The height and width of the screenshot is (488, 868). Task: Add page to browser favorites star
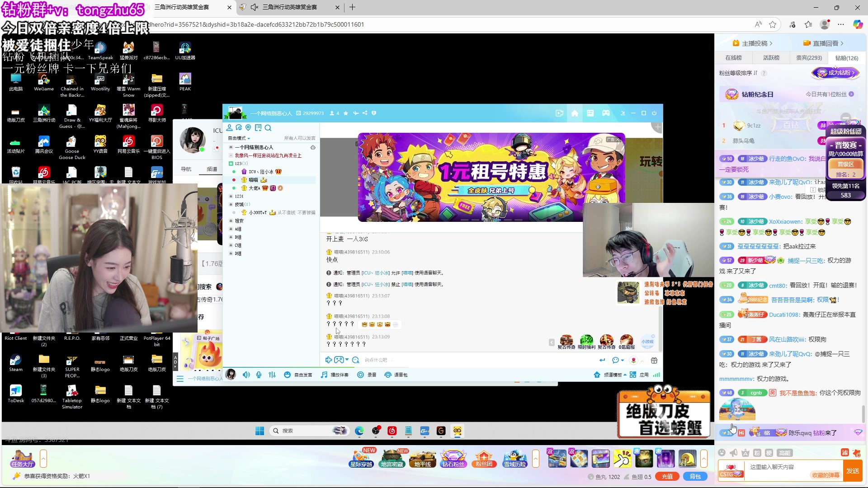pos(773,24)
